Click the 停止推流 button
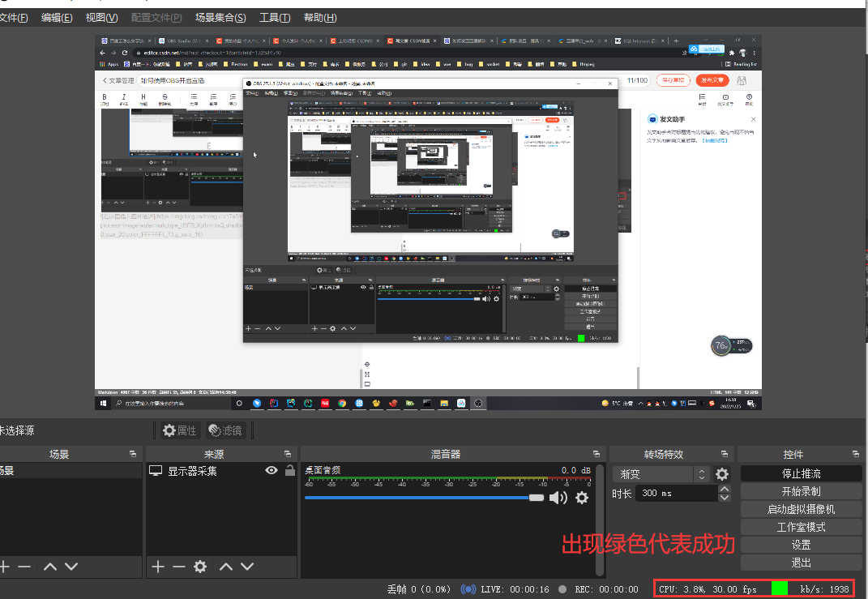The image size is (868, 599). pos(801,473)
